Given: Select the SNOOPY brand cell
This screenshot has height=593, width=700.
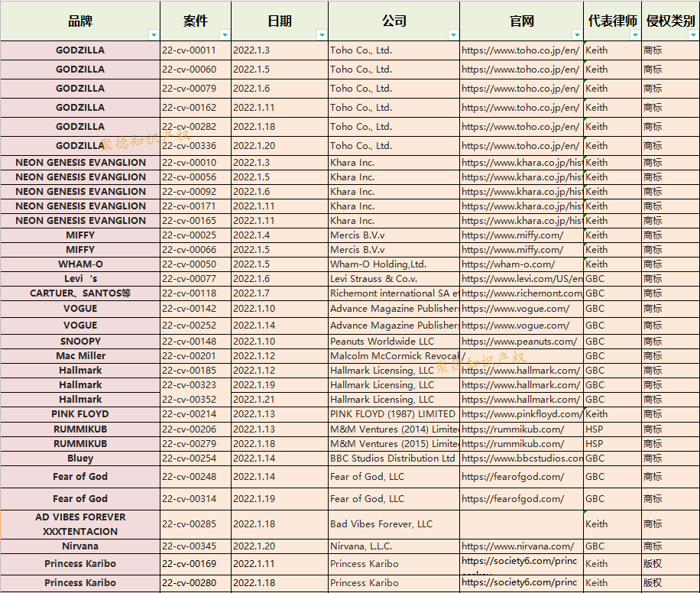Looking at the screenshot, I should click(80, 342).
